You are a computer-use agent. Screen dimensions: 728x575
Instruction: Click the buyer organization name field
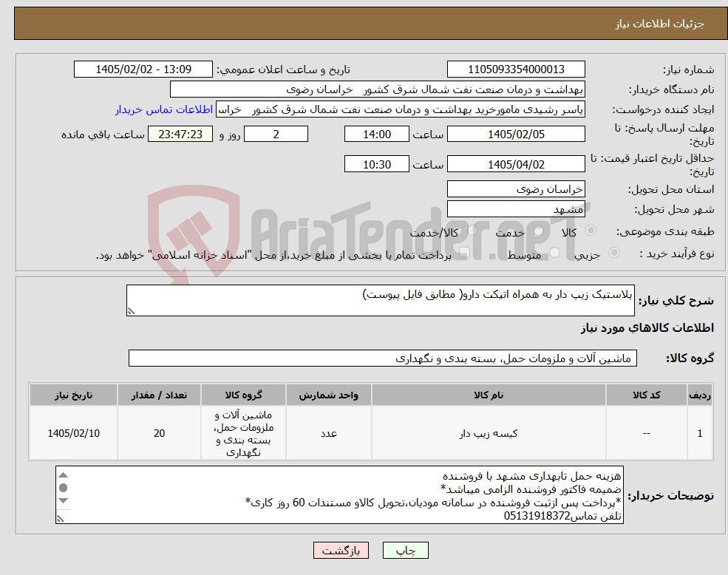(x=378, y=89)
